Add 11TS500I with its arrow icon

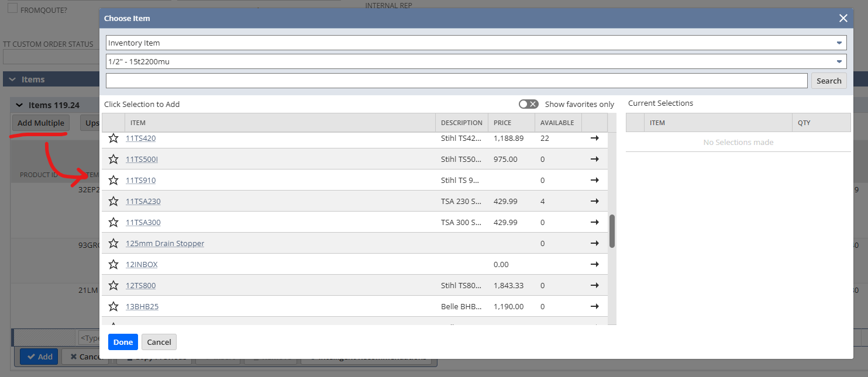(x=595, y=159)
